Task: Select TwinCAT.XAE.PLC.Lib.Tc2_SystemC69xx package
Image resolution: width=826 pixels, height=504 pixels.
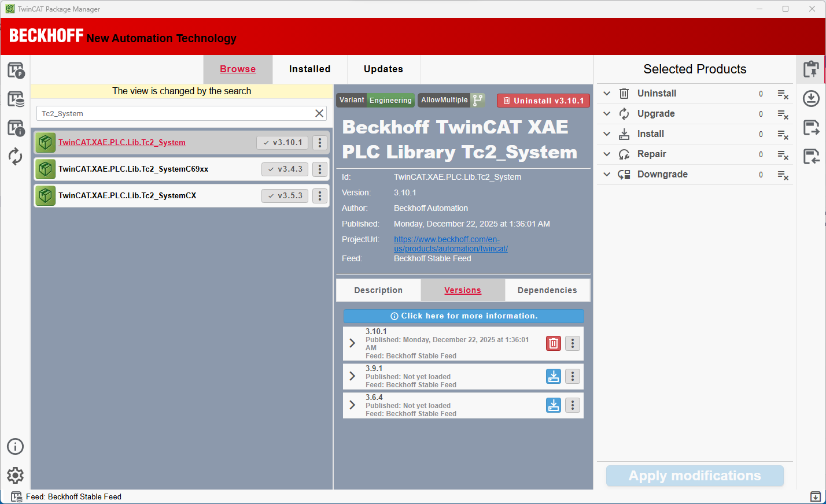Action: pos(134,169)
